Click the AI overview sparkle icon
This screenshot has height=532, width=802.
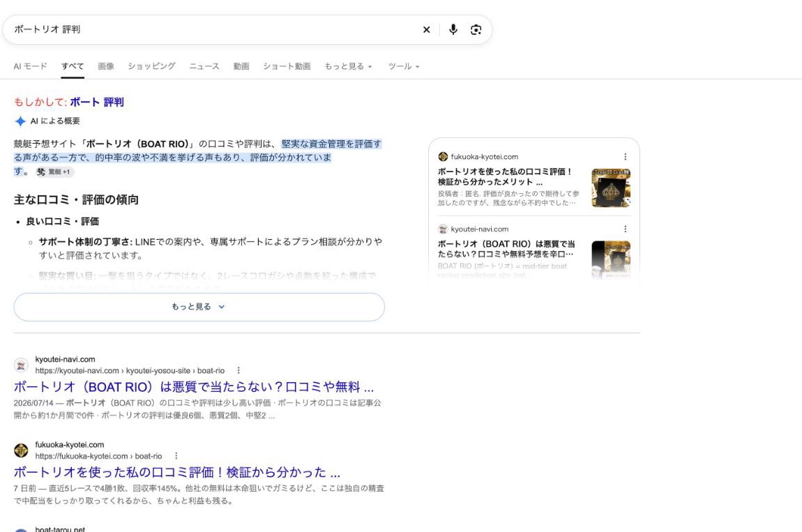click(x=20, y=121)
